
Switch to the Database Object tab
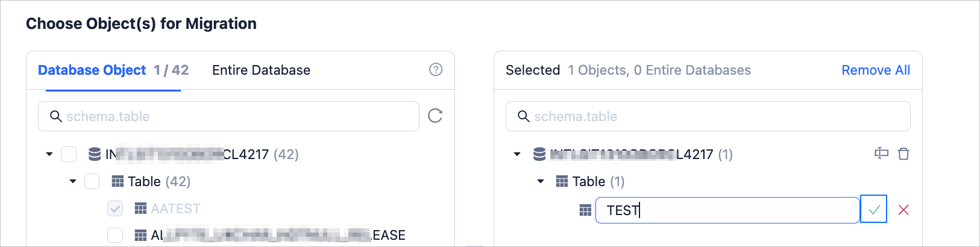92,70
